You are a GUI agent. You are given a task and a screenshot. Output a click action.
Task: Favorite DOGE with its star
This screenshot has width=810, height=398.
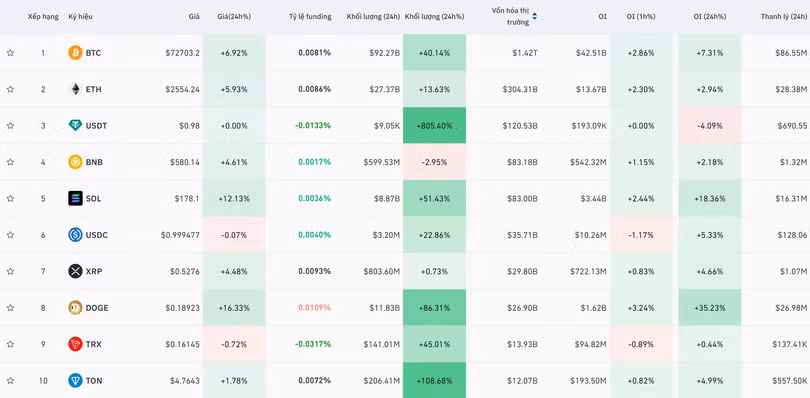10,308
